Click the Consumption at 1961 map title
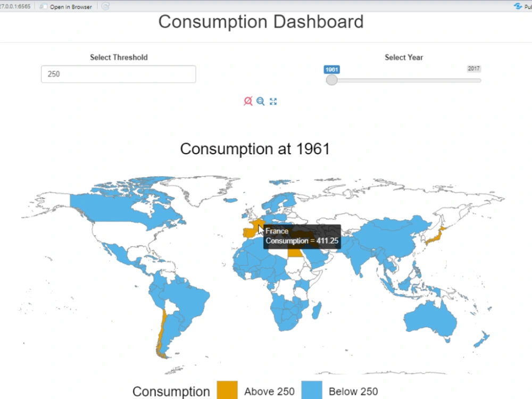Image resolution: width=532 pixels, height=399 pixels. point(255,148)
